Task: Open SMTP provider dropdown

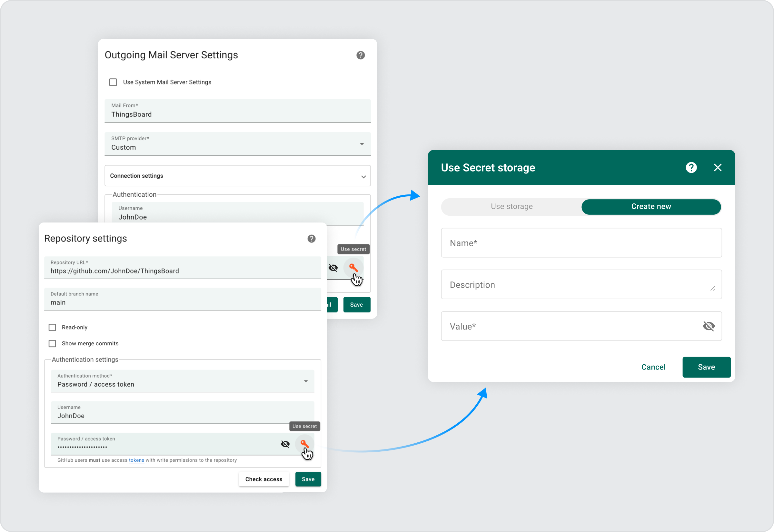Action: click(x=237, y=144)
